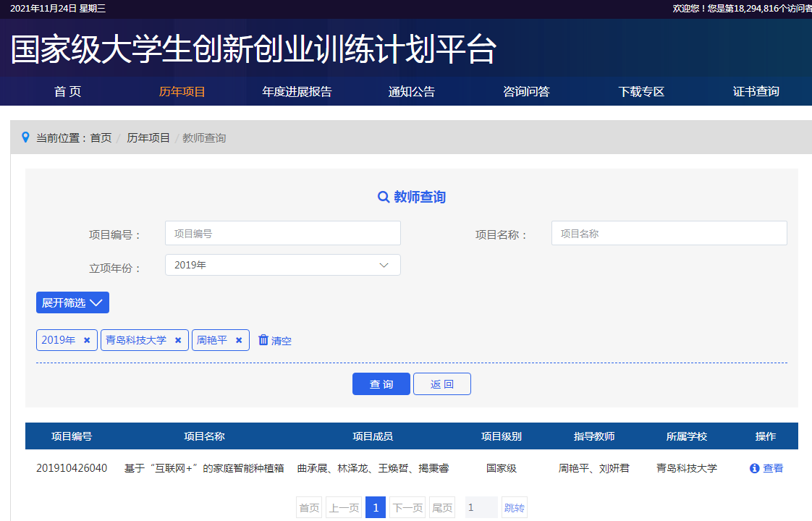812x521 pixels.
Task: Go to the 年度进展报告 menu
Action: [297, 92]
